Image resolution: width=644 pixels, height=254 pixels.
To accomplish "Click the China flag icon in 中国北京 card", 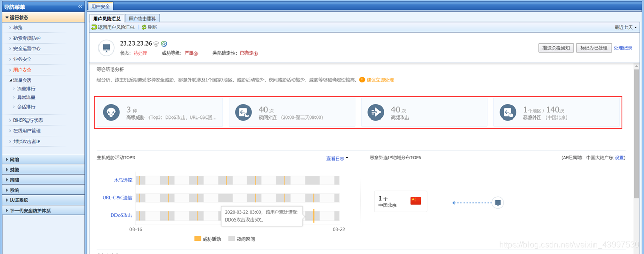I will pyautogui.click(x=416, y=201).
